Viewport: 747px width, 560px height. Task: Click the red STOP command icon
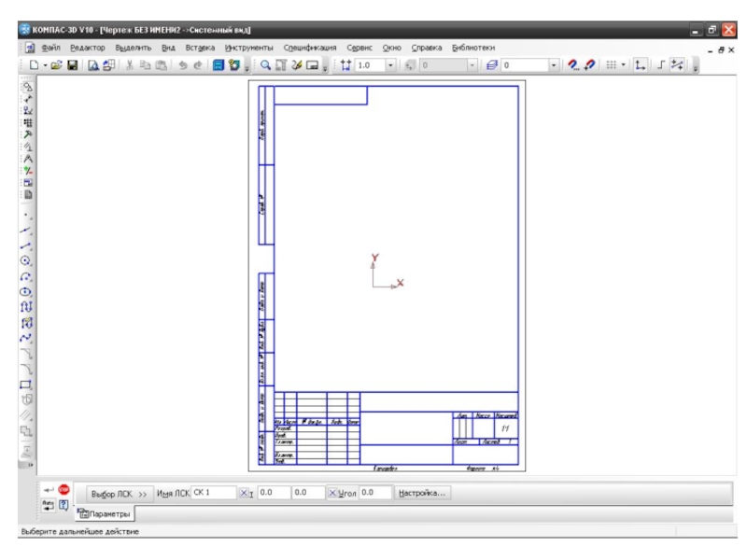(63, 489)
